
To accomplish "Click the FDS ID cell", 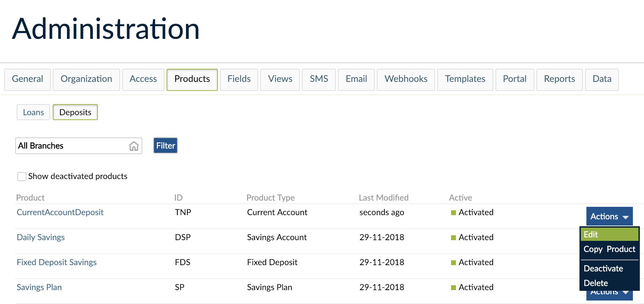I will tap(183, 262).
